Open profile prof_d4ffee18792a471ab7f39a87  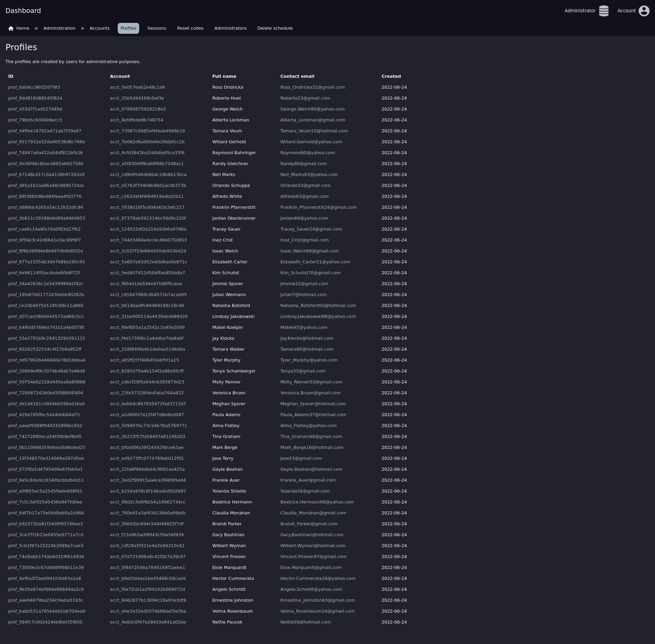point(45,131)
